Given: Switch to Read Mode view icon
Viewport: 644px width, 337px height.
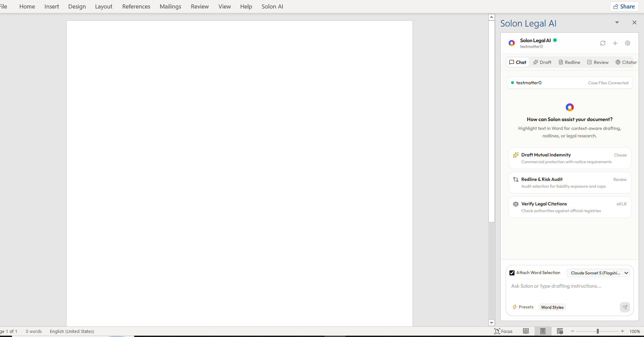Looking at the screenshot, I should (x=526, y=331).
